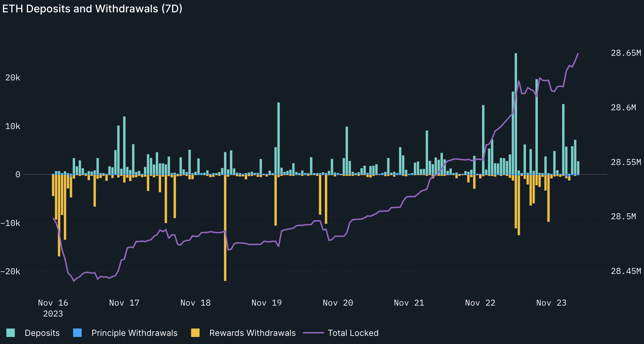Click the deepest rewards withdrawal bar on Nov 18
Image resolution: width=644 pixels, height=344 pixels.
(225, 228)
